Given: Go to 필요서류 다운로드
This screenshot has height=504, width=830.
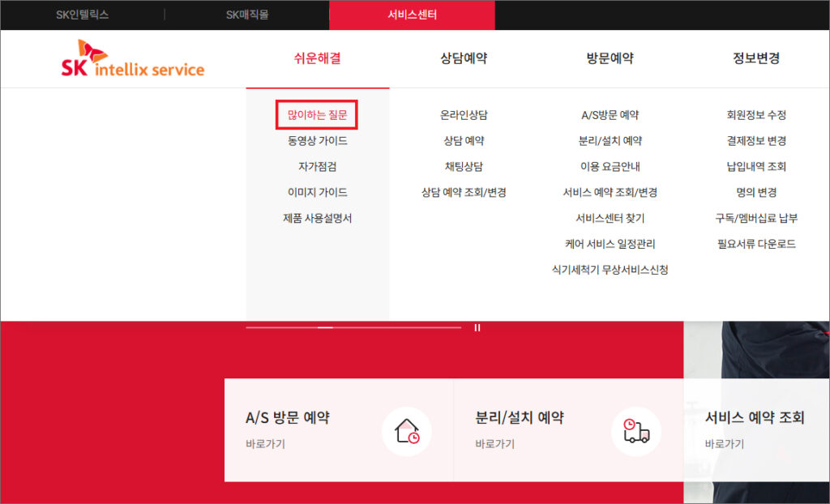Looking at the screenshot, I should (x=756, y=244).
